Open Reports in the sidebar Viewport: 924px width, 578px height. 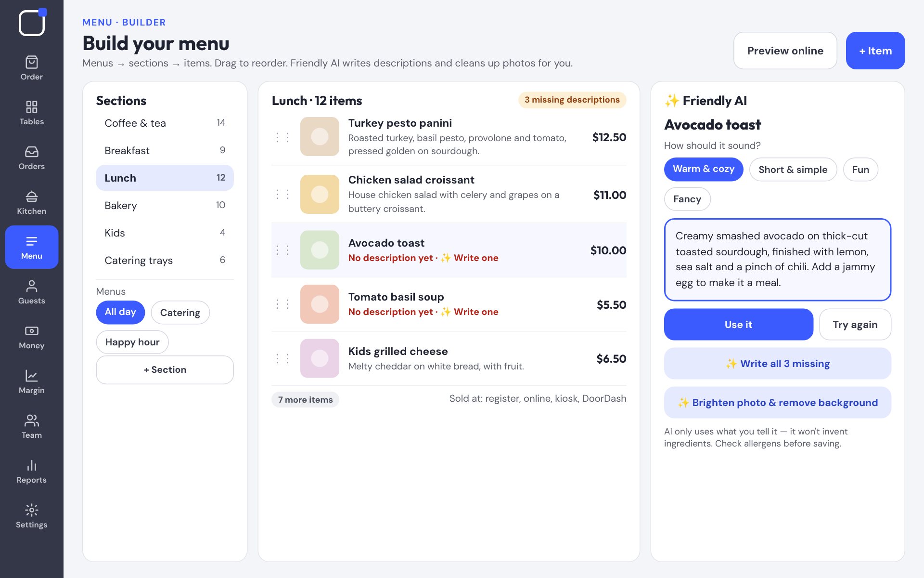[32, 471]
